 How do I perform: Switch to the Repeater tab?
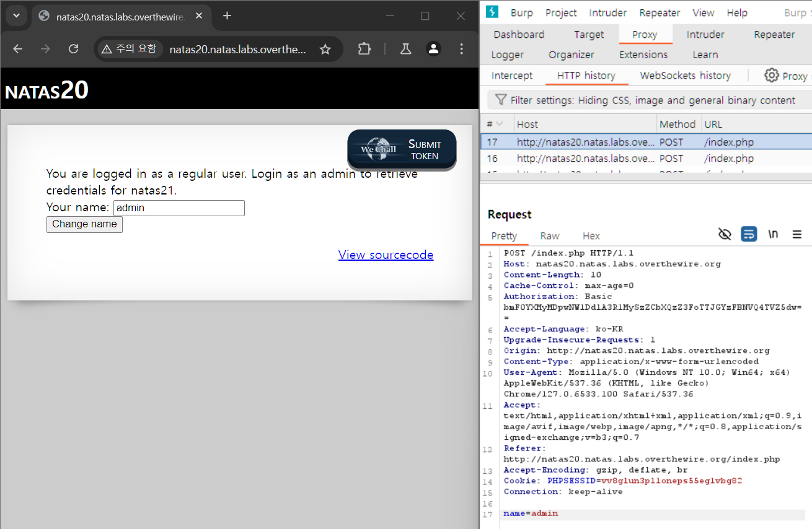pyautogui.click(x=774, y=35)
